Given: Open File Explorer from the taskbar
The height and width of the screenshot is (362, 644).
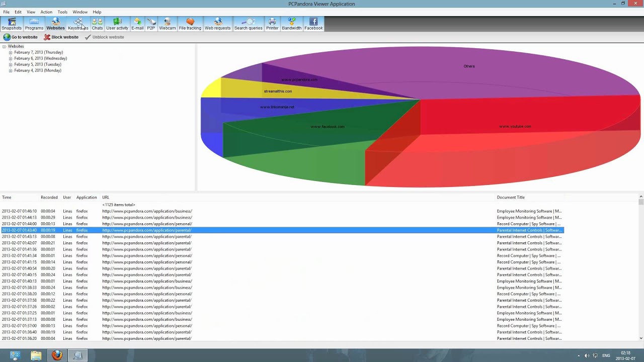Looking at the screenshot, I should pyautogui.click(x=36, y=355).
